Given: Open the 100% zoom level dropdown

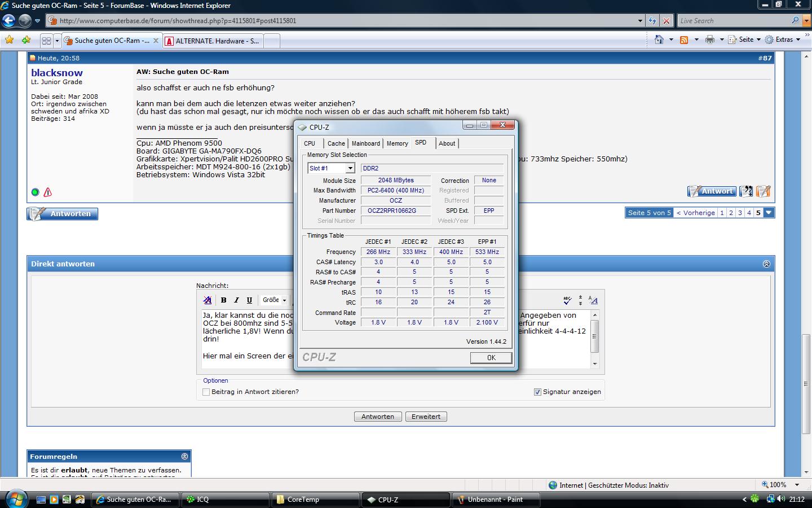Looking at the screenshot, I should [x=797, y=485].
